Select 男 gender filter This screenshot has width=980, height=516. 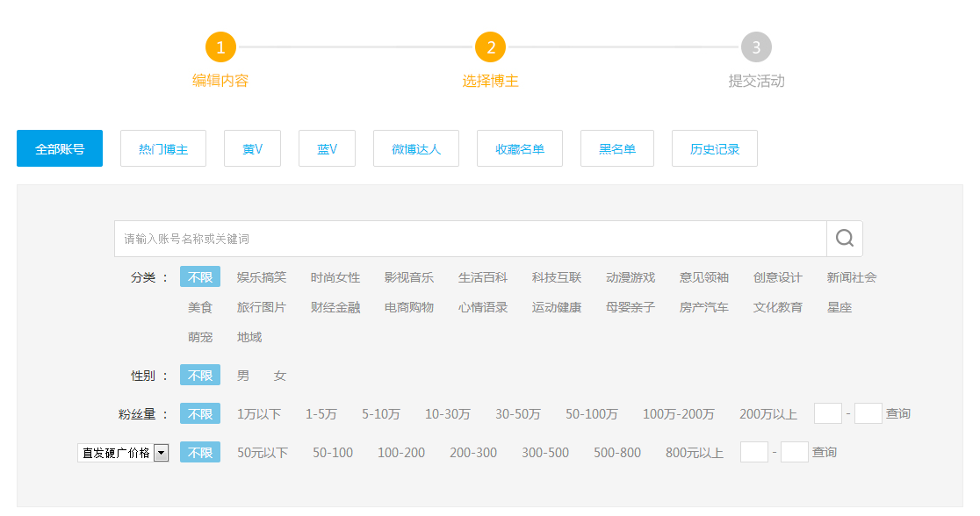[x=243, y=376]
